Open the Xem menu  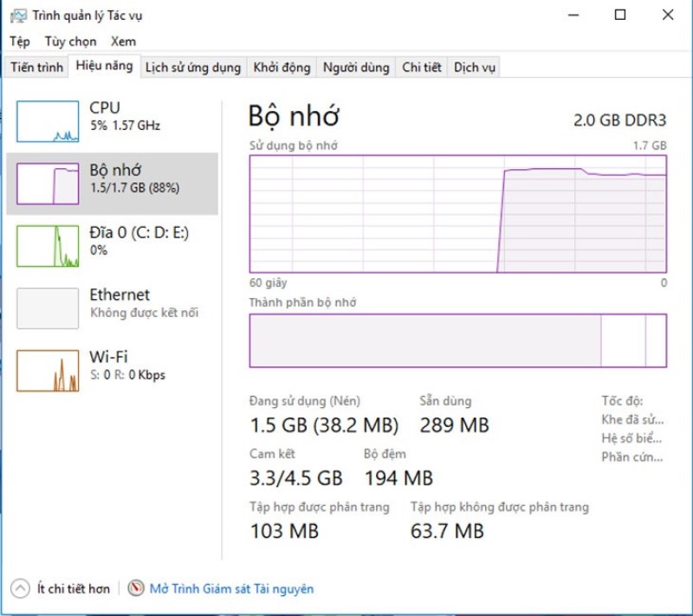tap(123, 42)
